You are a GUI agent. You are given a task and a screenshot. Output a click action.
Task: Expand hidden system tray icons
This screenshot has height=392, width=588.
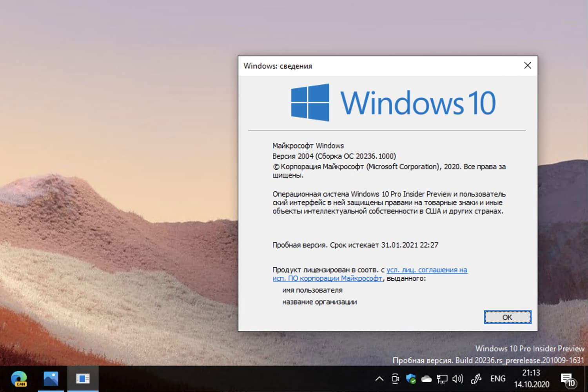coord(379,379)
